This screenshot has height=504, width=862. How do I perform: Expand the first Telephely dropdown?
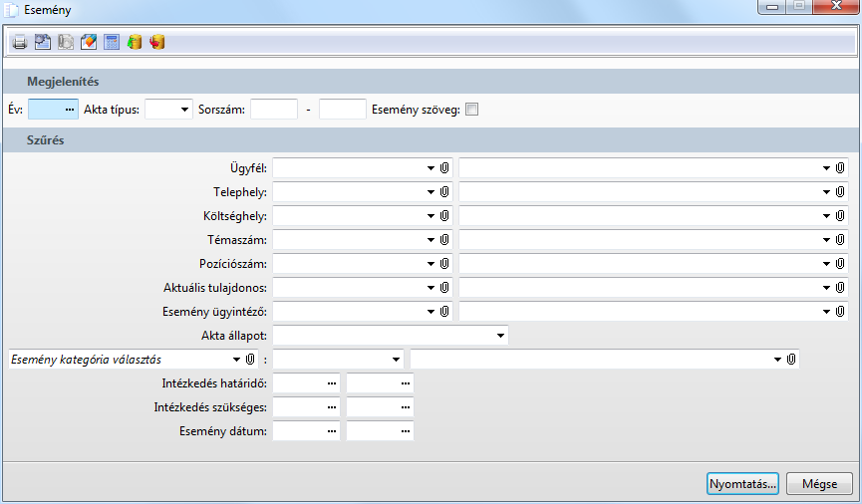click(x=431, y=192)
